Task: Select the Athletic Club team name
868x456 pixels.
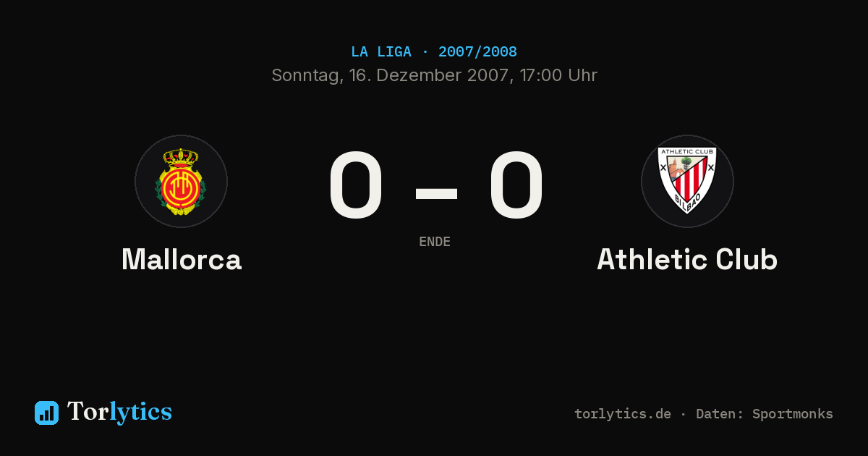Action: [x=687, y=259]
